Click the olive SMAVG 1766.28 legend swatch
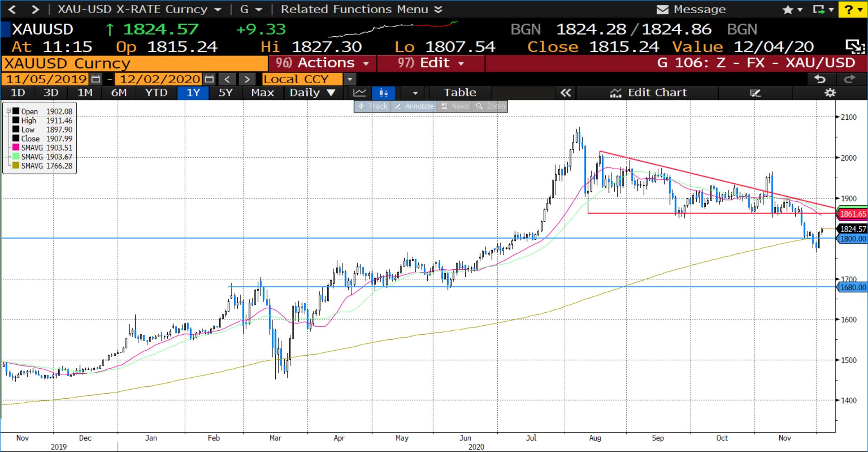868x452 pixels. [x=16, y=166]
